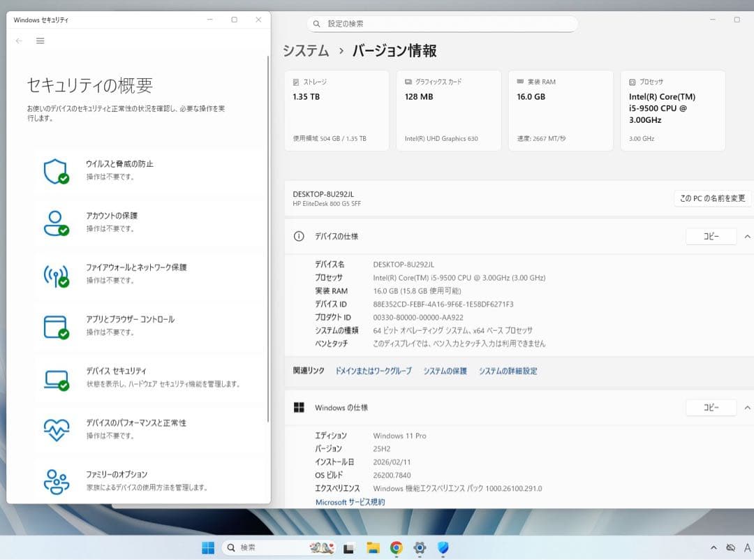
Task: Click the processor card icon
Action: pos(633,82)
